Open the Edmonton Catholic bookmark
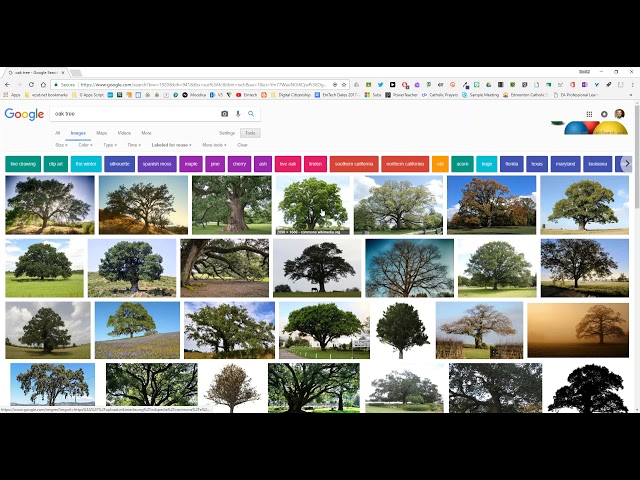The height and width of the screenshot is (480, 640). pyautogui.click(x=525, y=95)
